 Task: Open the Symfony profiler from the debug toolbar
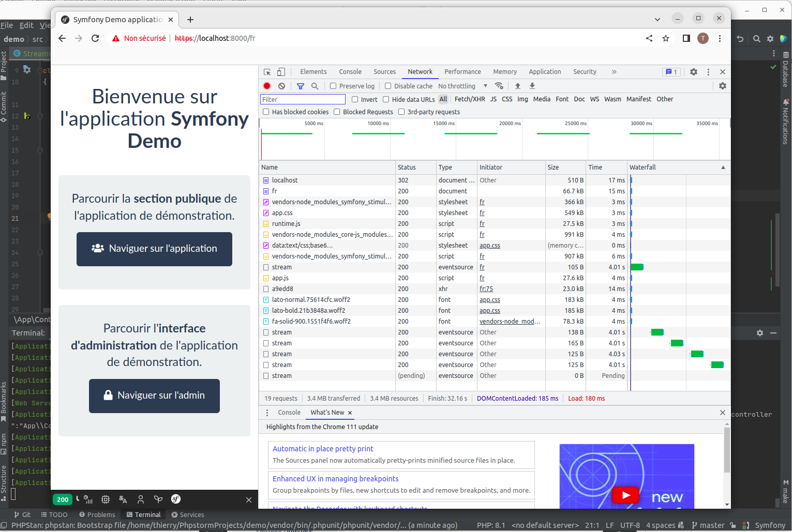[176, 499]
